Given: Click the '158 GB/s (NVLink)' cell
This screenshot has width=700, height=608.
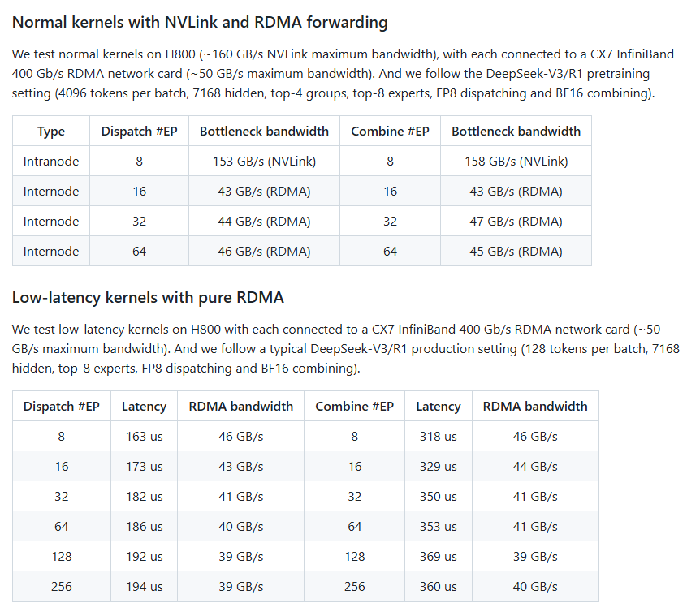Looking at the screenshot, I should [516, 162].
